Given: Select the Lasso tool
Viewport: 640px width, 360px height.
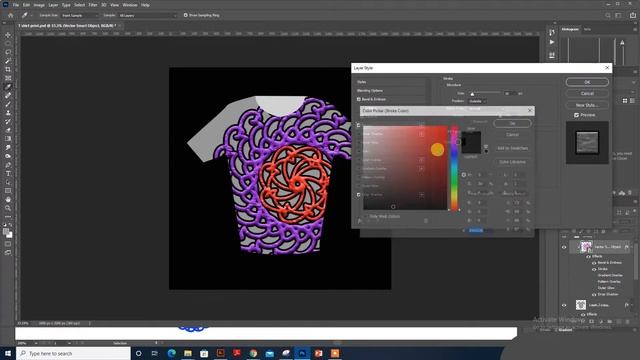Looking at the screenshot, I should tap(8, 52).
